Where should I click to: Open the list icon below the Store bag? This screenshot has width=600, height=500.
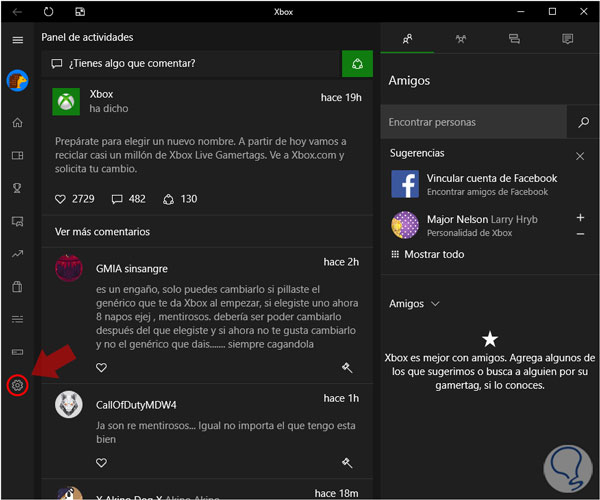17,319
